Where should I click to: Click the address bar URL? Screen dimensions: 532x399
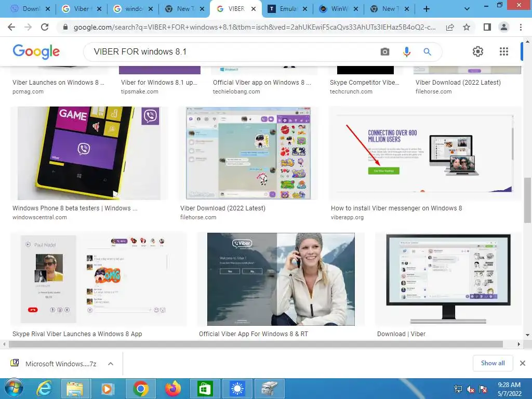point(255,27)
